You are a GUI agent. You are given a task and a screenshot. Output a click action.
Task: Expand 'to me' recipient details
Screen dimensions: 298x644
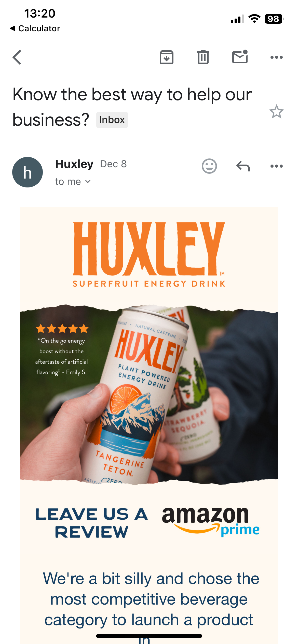point(73,182)
